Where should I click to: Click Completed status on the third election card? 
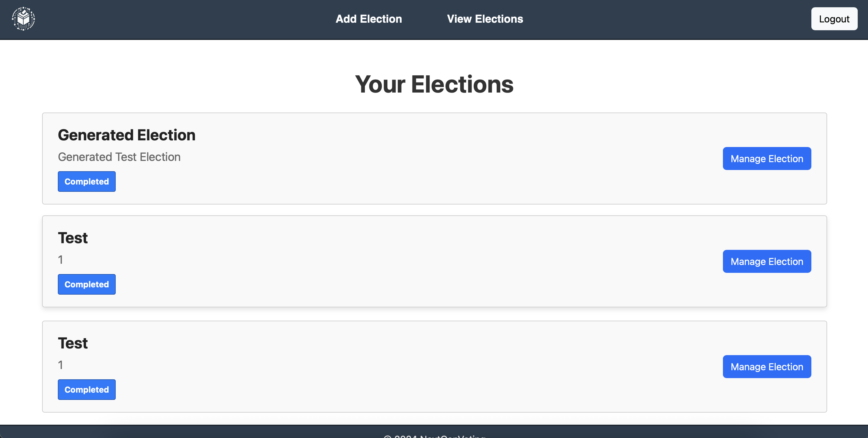click(87, 390)
